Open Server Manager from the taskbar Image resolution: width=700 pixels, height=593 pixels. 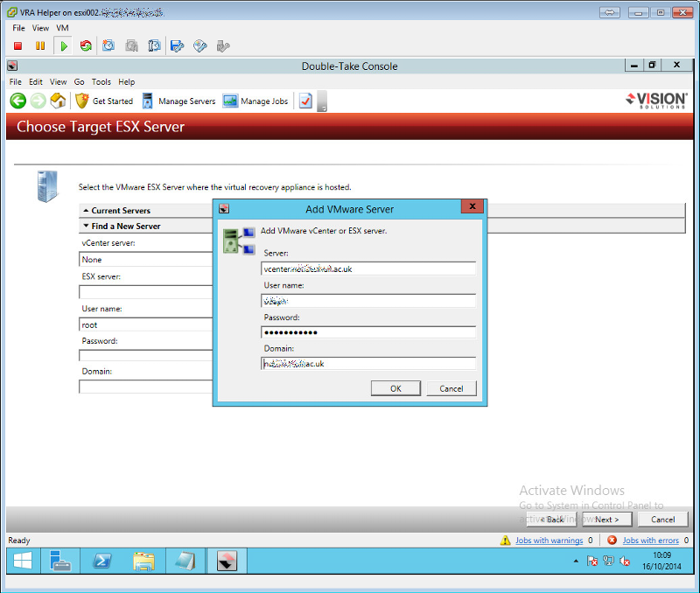(x=60, y=561)
